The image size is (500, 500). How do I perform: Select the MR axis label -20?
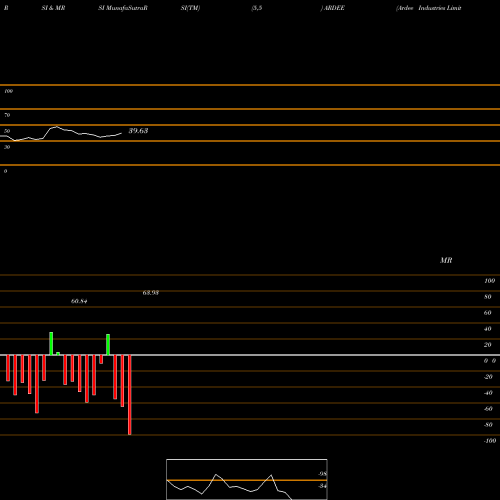click(x=488, y=377)
